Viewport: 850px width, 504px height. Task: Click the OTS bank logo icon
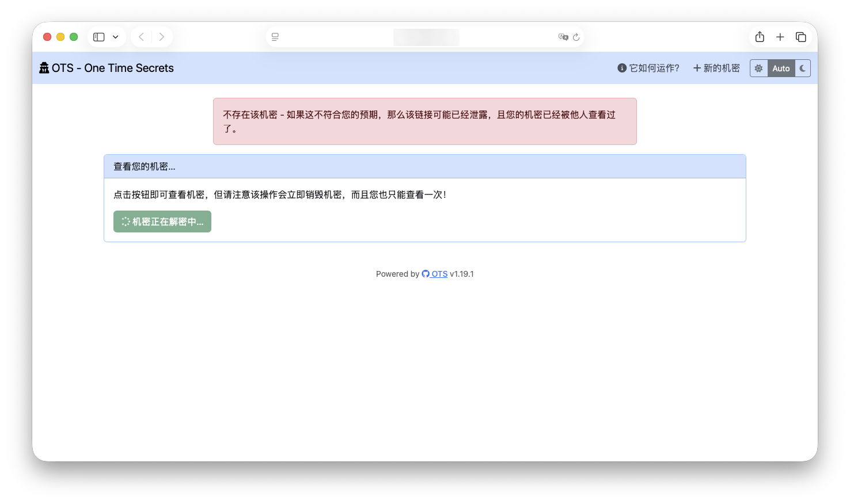[x=44, y=67]
